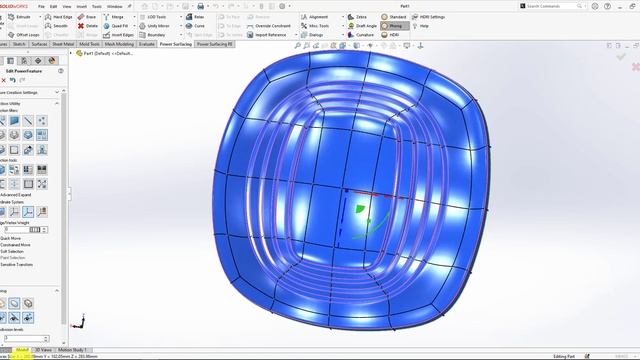This screenshot has height=360, width=640.
Task: Open the Merge dropdown arrow
Action: coord(134,17)
